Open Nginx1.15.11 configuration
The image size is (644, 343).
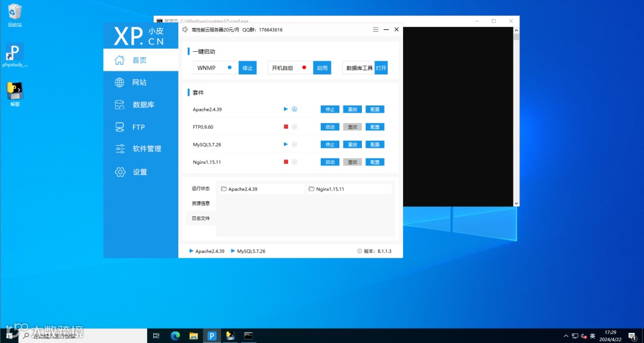point(375,162)
